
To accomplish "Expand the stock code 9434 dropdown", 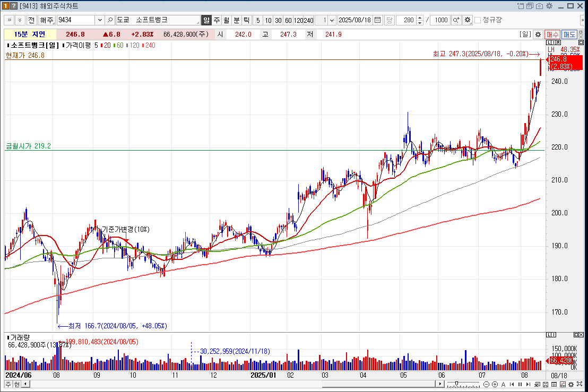I will (x=100, y=20).
